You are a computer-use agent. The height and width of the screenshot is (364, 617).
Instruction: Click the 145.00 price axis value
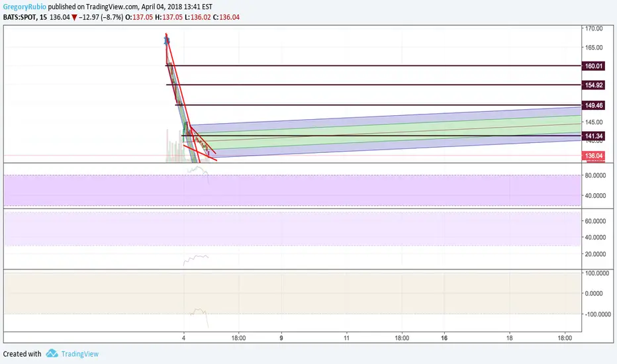(594, 122)
